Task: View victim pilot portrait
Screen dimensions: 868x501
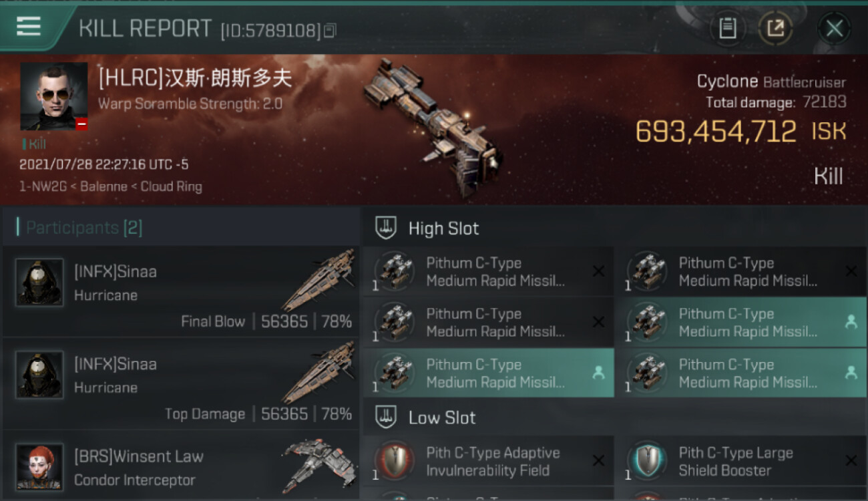Action: pyautogui.click(x=54, y=97)
